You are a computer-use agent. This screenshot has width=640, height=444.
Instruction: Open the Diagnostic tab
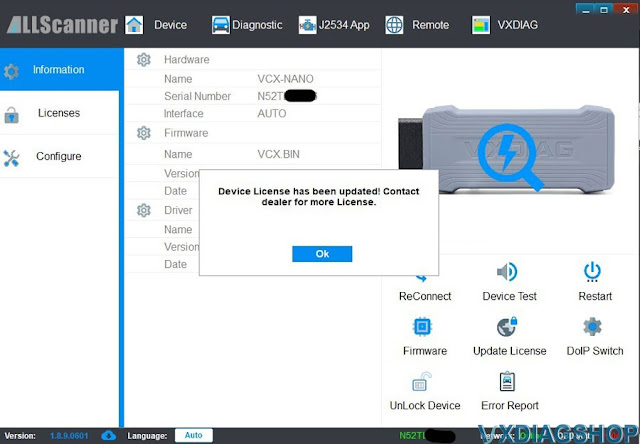(257, 25)
